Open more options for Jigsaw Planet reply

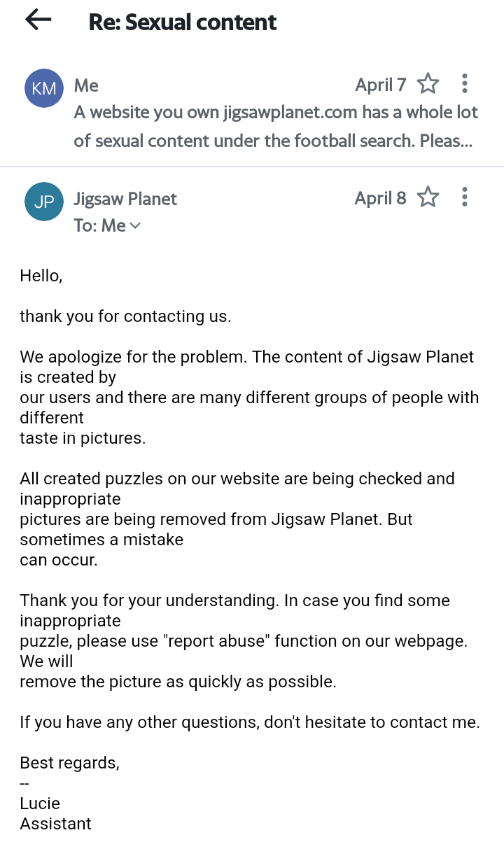pyautogui.click(x=464, y=197)
